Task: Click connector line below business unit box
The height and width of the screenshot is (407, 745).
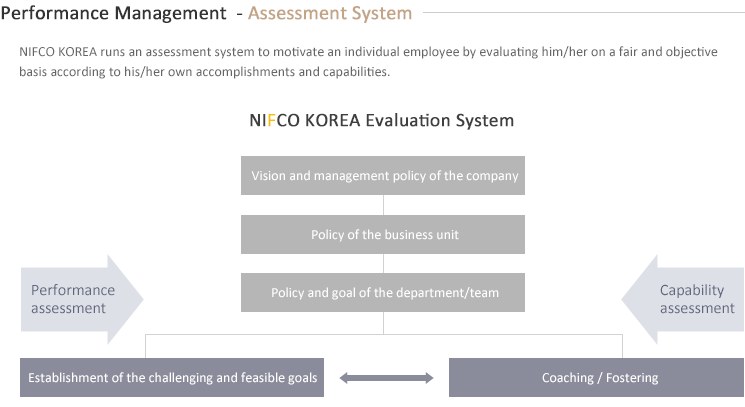Action: pos(383,263)
